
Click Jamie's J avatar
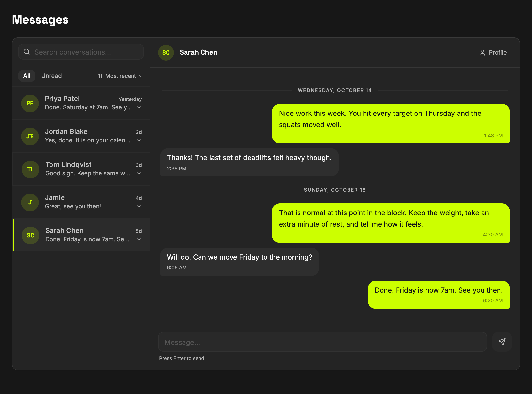[x=30, y=202]
